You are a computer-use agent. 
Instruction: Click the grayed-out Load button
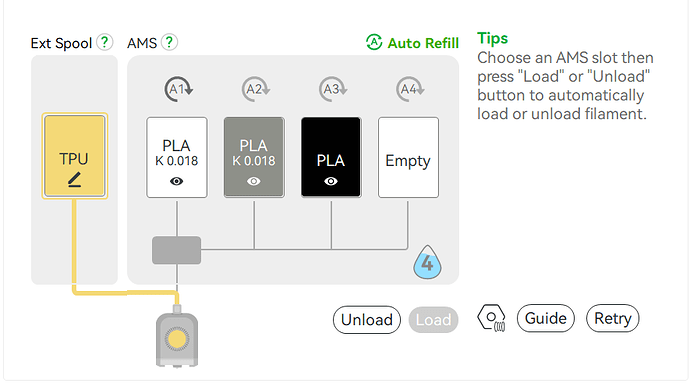[x=433, y=320]
